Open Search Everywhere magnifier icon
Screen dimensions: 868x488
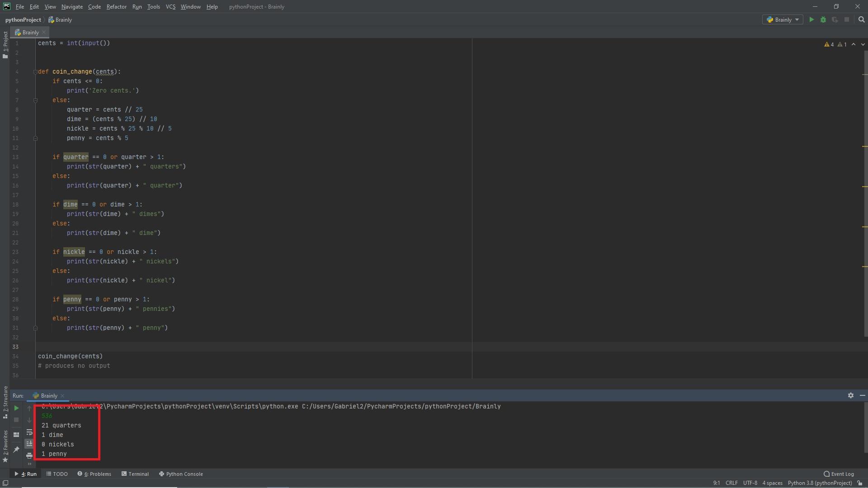[861, 19]
